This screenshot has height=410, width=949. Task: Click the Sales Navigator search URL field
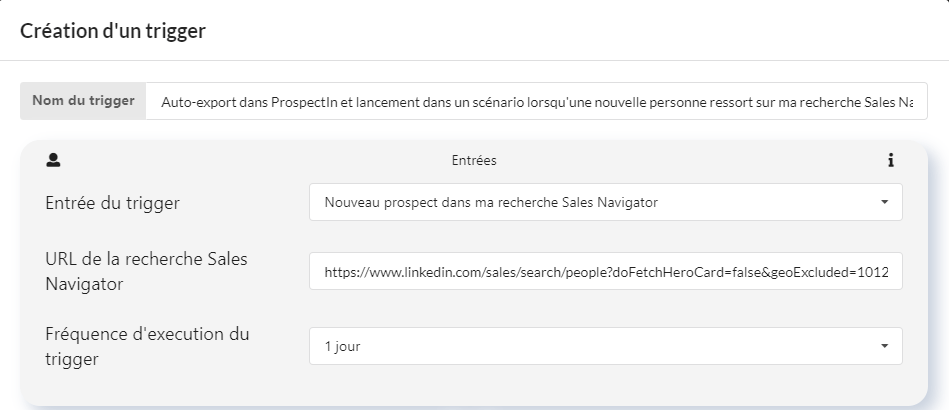[x=605, y=271]
